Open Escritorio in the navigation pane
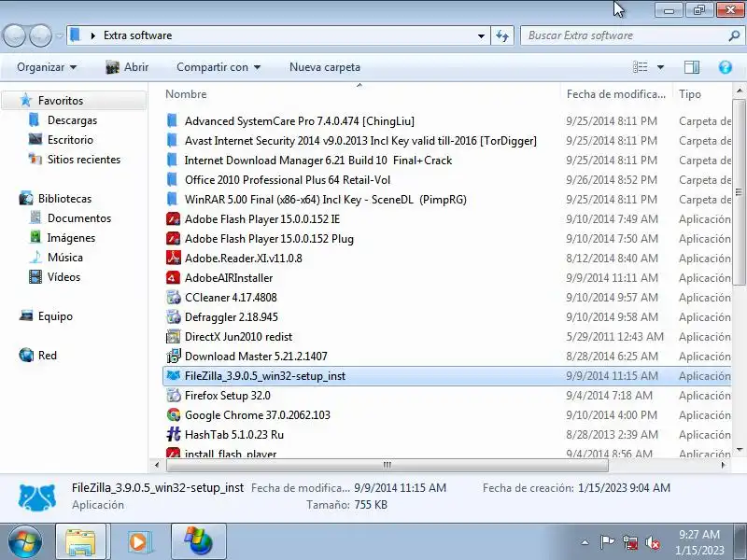This screenshot has height=560, width=747. pyautogui.click(x=70, y=139)
